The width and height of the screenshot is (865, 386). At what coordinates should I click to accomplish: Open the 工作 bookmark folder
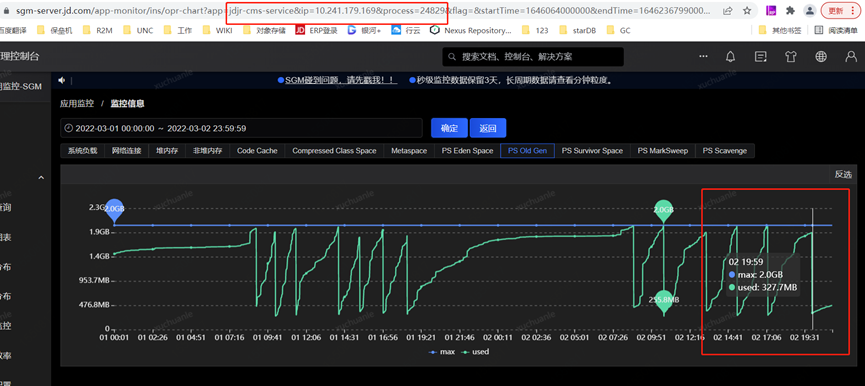pyautogui.click(x=178, y=31)
